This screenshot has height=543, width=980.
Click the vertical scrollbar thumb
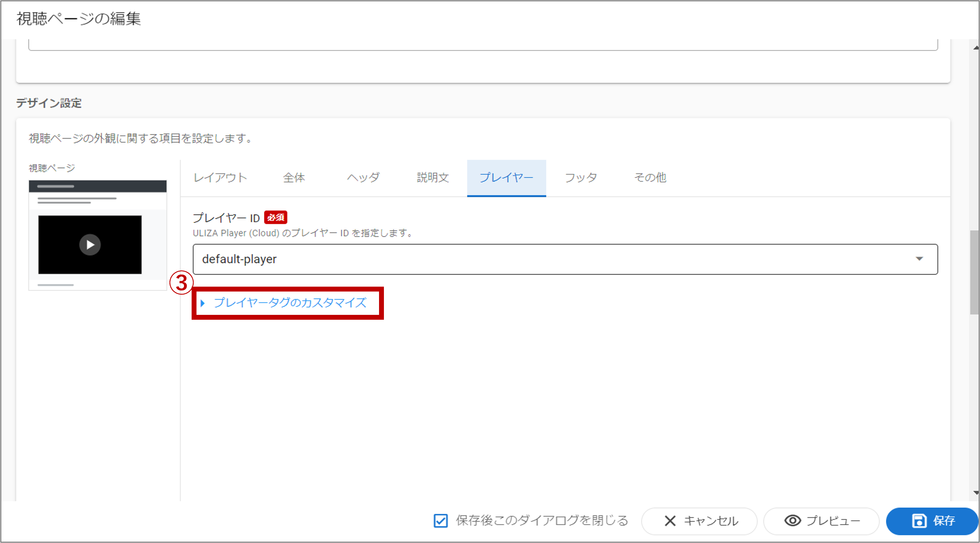click(975, 272)
